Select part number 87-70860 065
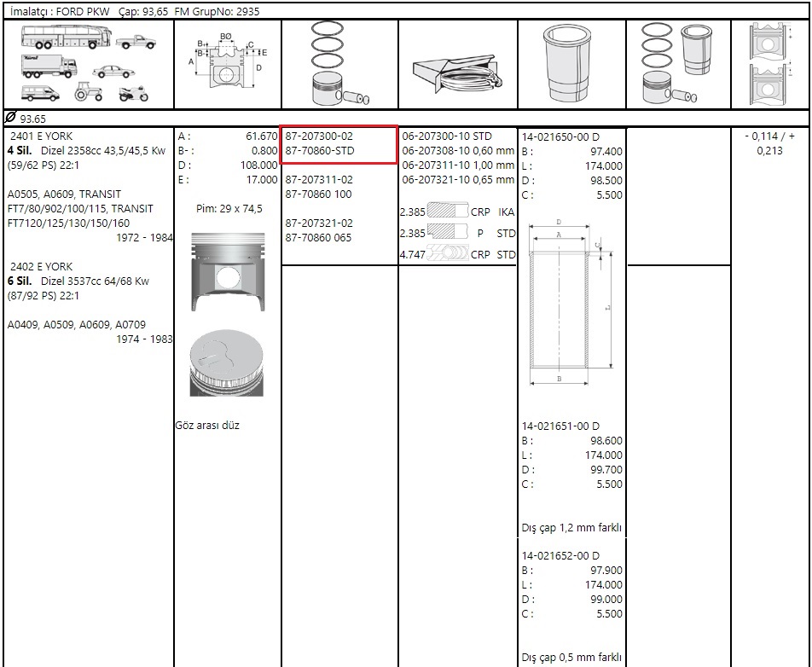This screenshot has height=667, width=812. coord(318,238)
